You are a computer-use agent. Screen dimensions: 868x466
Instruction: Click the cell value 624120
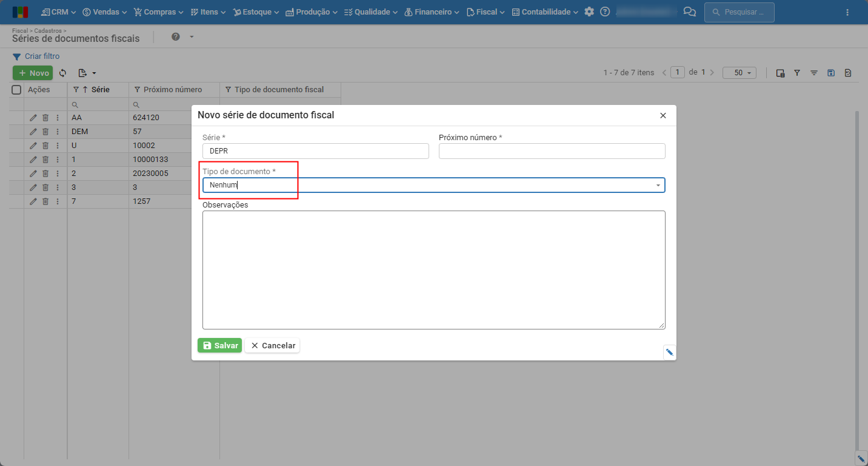pyautogui.click(x=146, y=118)
